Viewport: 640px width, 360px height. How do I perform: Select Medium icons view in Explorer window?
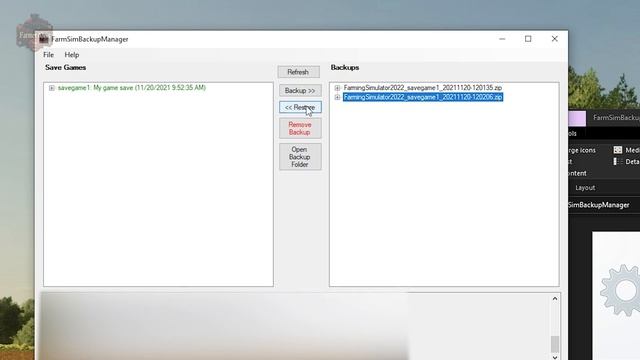pos(627,150)
